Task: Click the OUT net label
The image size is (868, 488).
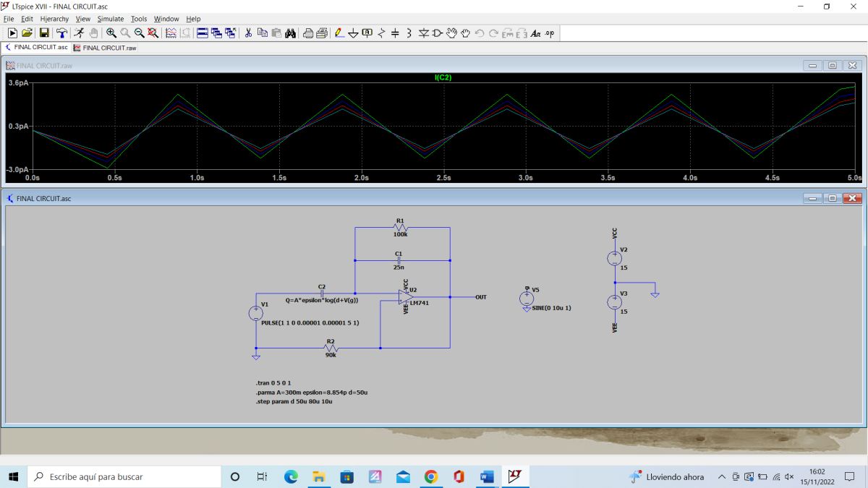Action: click(481, 297)
